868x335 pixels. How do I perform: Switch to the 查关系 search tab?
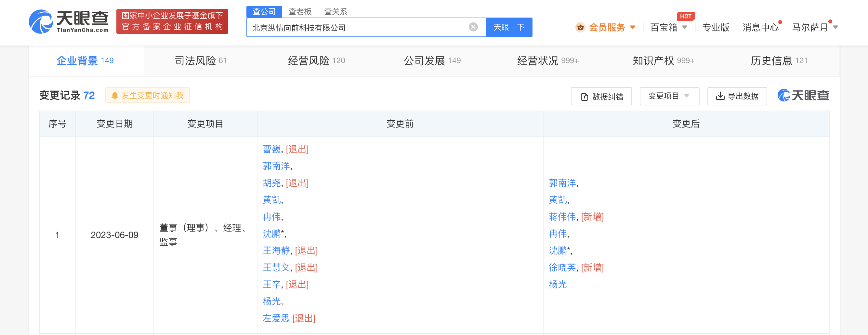click(x=335, y=11)
